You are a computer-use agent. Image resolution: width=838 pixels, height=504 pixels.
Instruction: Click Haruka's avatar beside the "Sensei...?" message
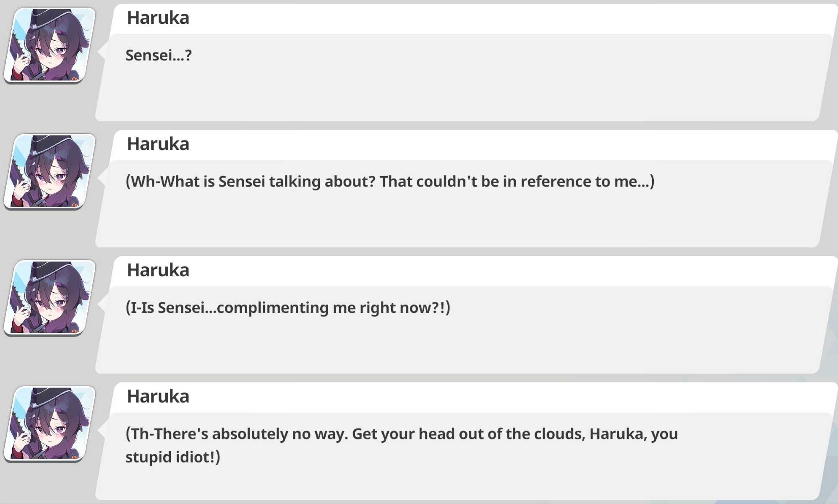[x=50, y=45]
